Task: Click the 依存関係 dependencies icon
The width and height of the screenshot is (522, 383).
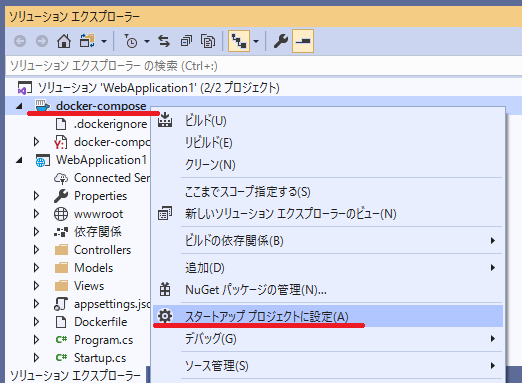Action: click(x=61, y=232)
